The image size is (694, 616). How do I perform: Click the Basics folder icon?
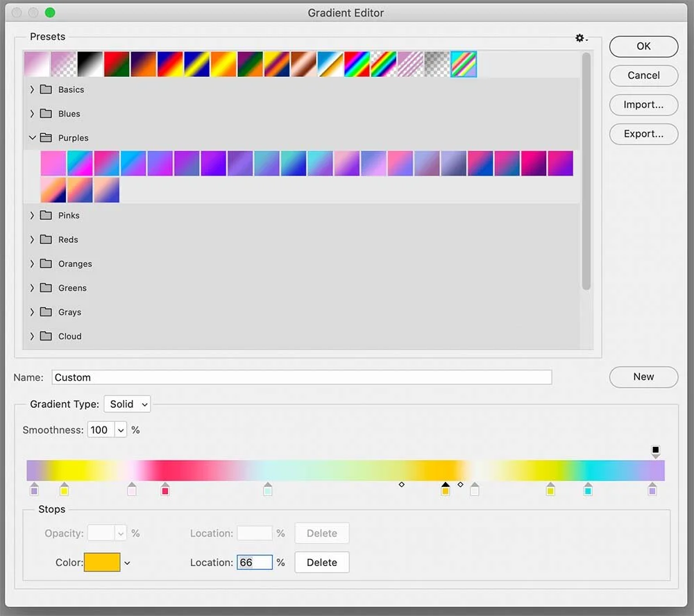click(x=44, y=89)
